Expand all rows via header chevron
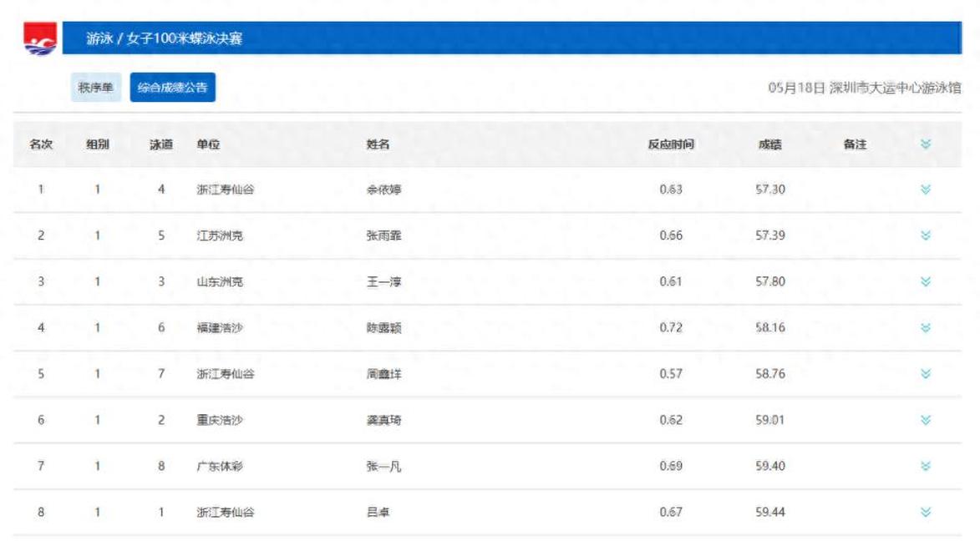 coord(926,144)
